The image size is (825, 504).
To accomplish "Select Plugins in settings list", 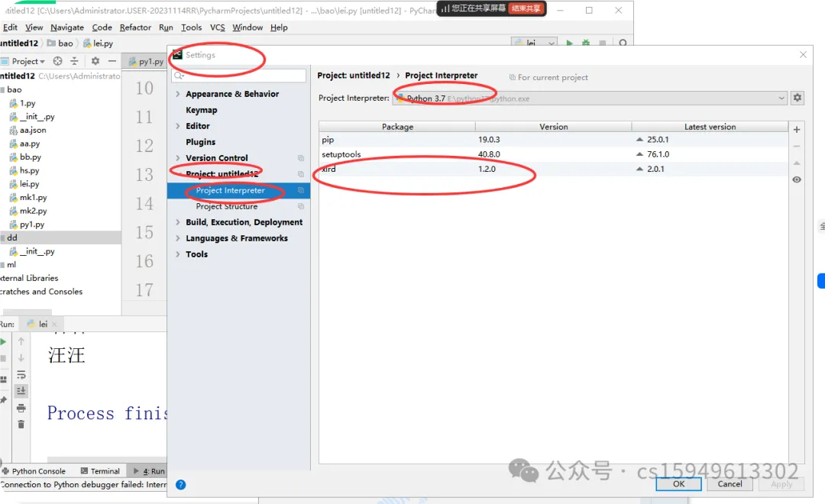I will point(200,142).
